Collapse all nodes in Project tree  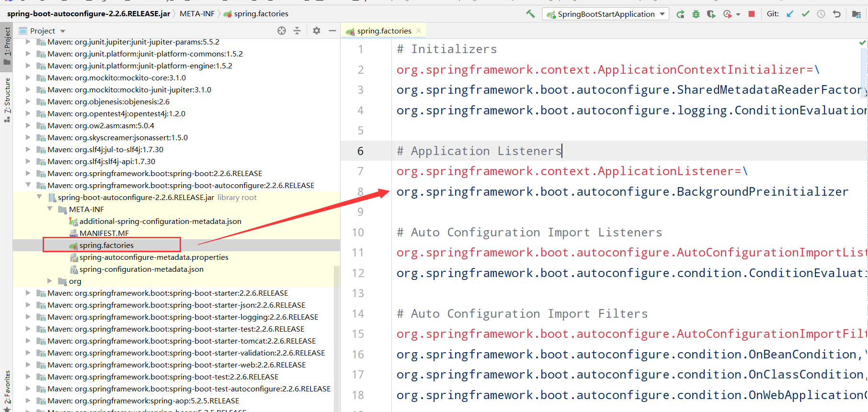pyautogui.click(x=297, y=31)
